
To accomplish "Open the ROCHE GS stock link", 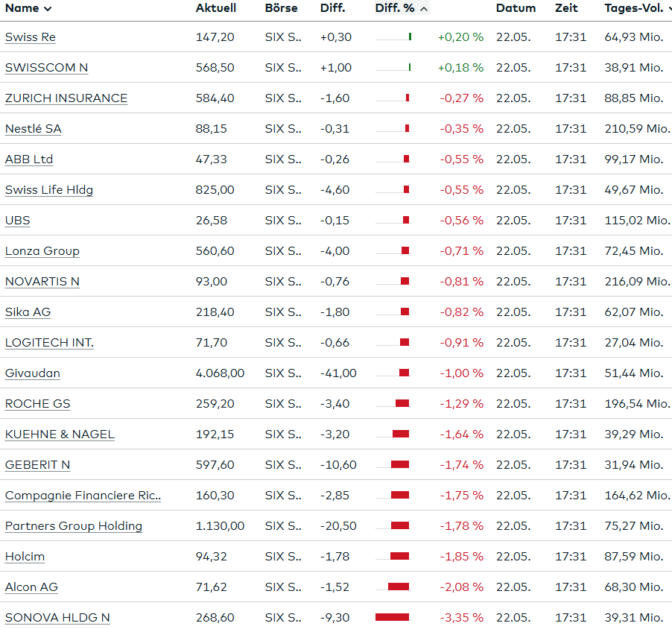I will (38, 404).
